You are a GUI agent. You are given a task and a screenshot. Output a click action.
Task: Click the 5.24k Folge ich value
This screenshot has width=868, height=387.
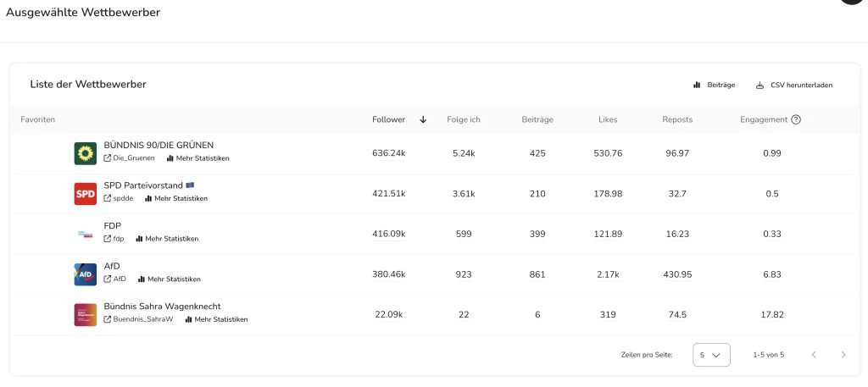(x=464, y=153)
